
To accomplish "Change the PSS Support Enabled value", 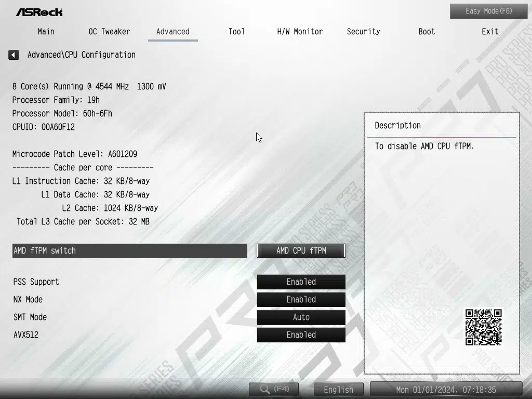I will coord(301,282).
